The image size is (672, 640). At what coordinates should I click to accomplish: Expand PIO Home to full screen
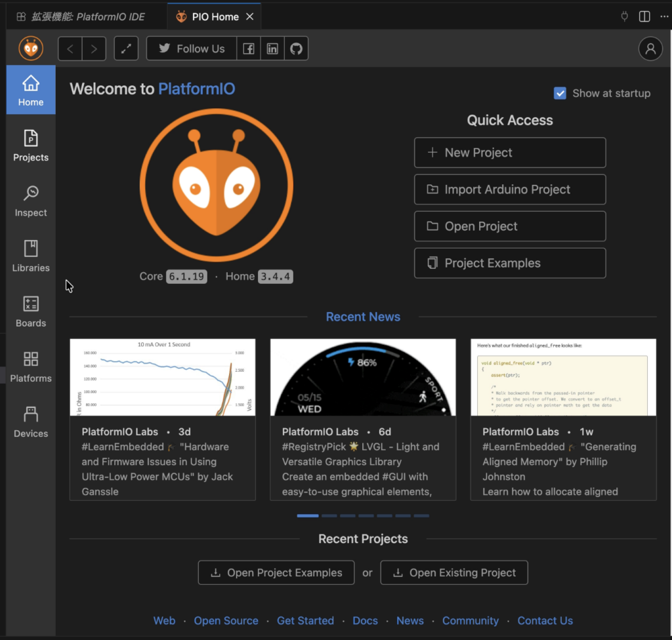click(x=126, y=49)
